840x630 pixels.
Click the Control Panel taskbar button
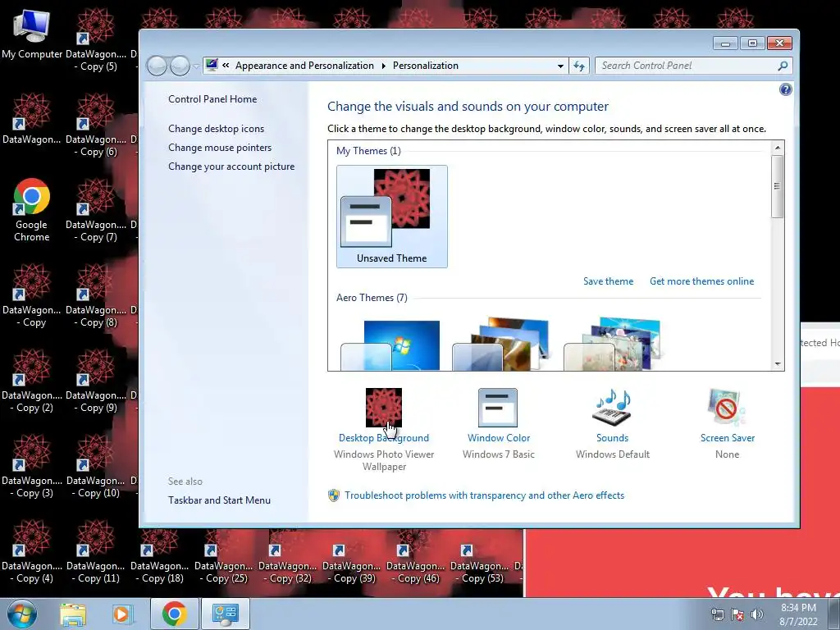pos(225,614)
